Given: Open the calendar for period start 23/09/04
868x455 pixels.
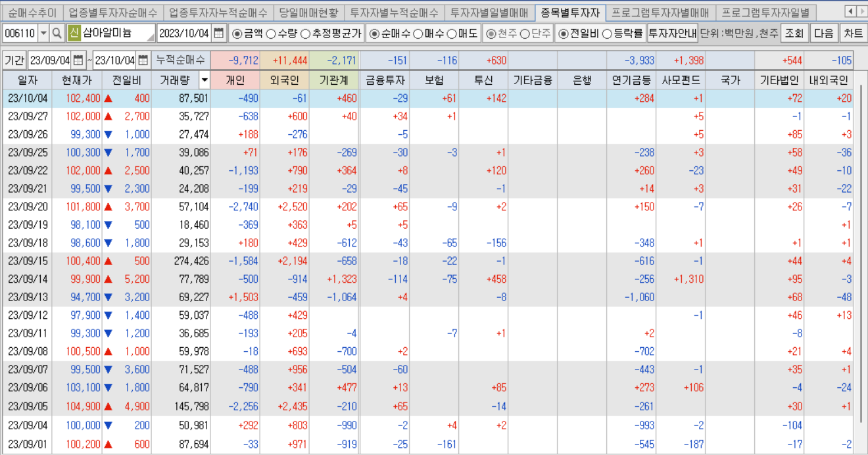Looking at the screenshot, I should [77, 59].
